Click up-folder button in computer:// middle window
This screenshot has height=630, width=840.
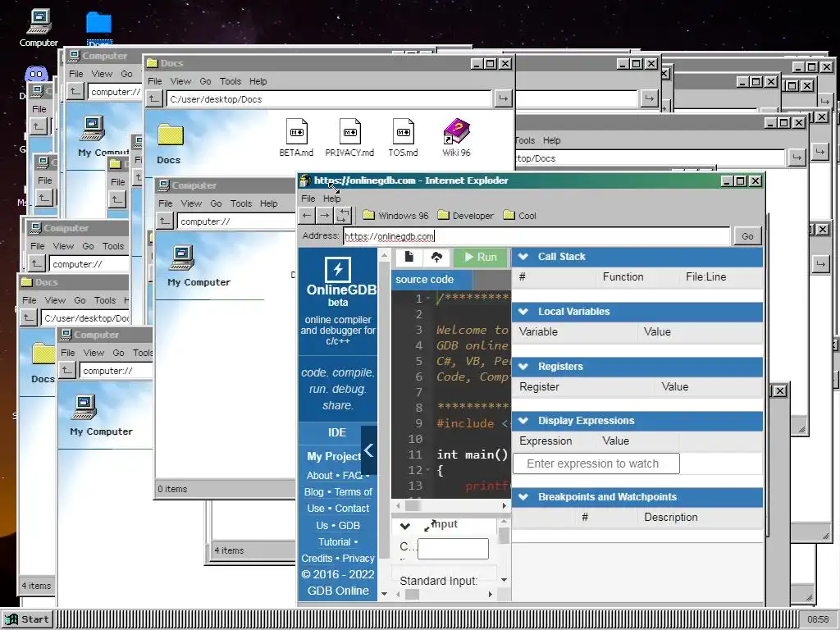(165, 221)
